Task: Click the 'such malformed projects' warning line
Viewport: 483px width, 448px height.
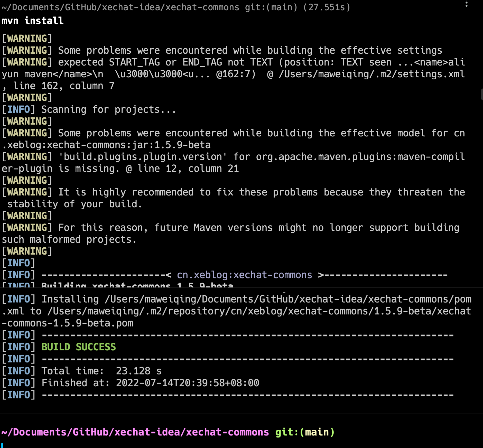Action: pos(69,240)
